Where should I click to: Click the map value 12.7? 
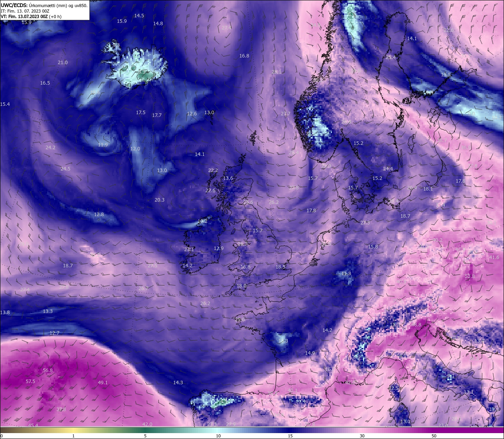pos(54,333)
